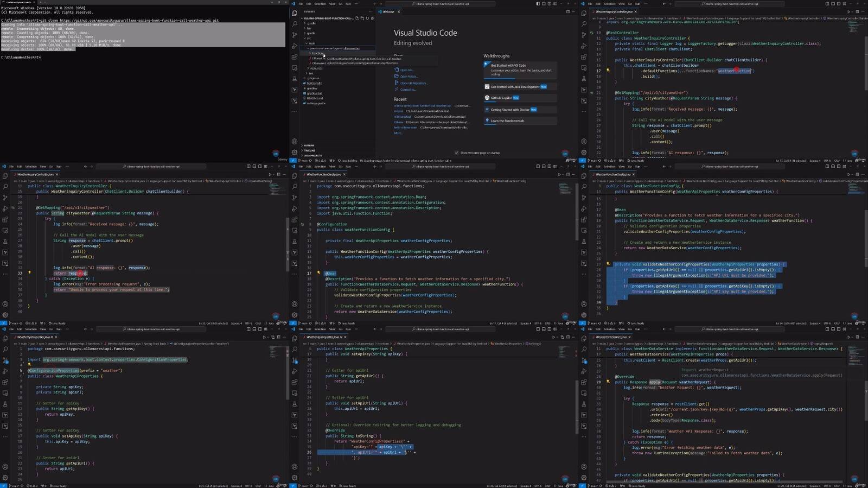Screen dimensions: 868x488
Task: Open Search view in the Welcome window
Action: click(x=295, y=23)
